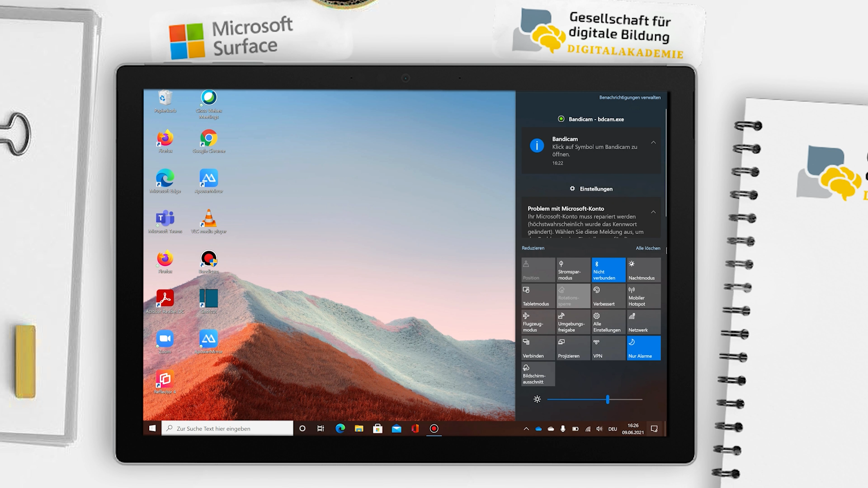Viewport: 868px width, 488px height.
Task: Collapse the Bandicam notification chevron
Action: 653,142
